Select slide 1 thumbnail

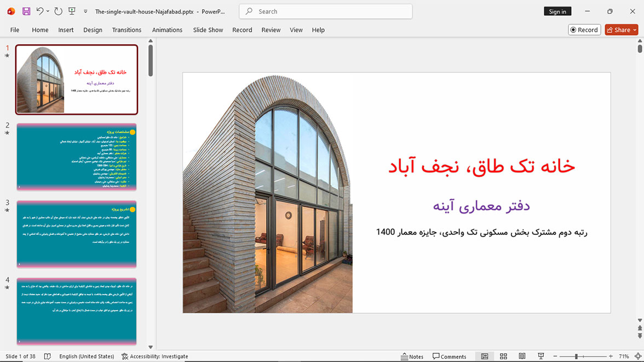[x=77, y=80]
